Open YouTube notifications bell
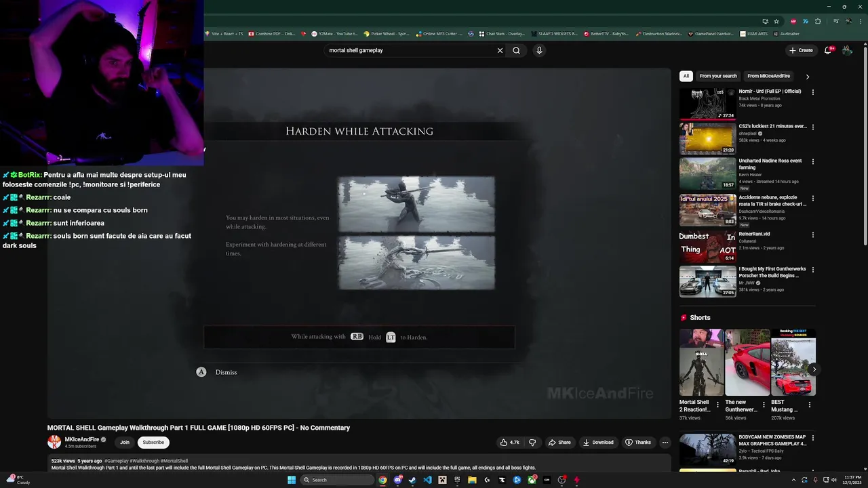The width and height of the screenshot is (868, 488). (x=828, y=50)
